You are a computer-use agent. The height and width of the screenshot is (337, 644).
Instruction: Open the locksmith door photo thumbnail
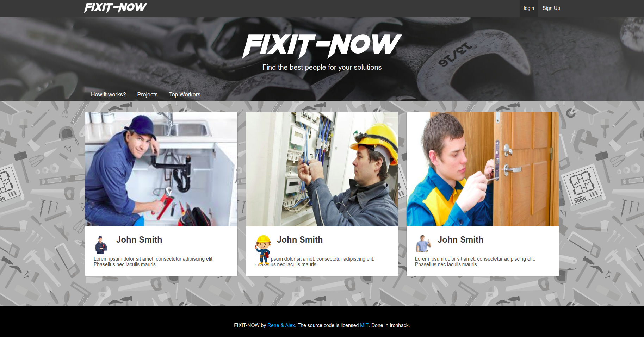pos(483,169)
